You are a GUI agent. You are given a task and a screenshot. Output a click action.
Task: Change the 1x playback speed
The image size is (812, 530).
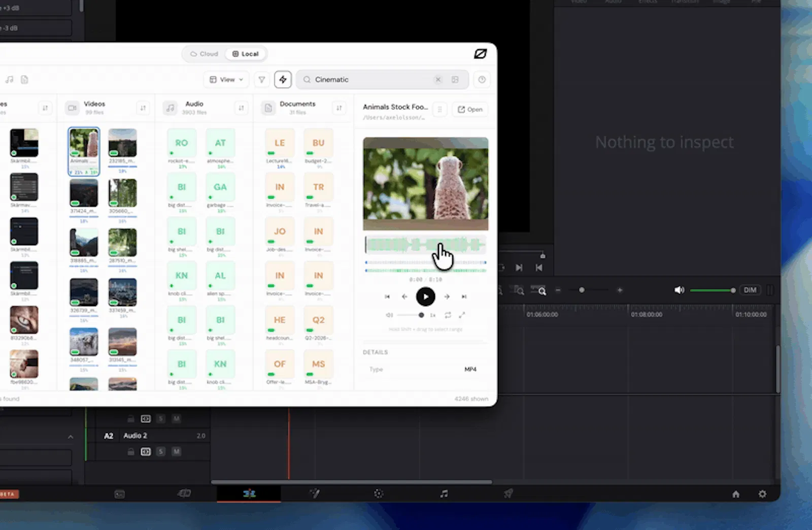click(x=433, y=315)
